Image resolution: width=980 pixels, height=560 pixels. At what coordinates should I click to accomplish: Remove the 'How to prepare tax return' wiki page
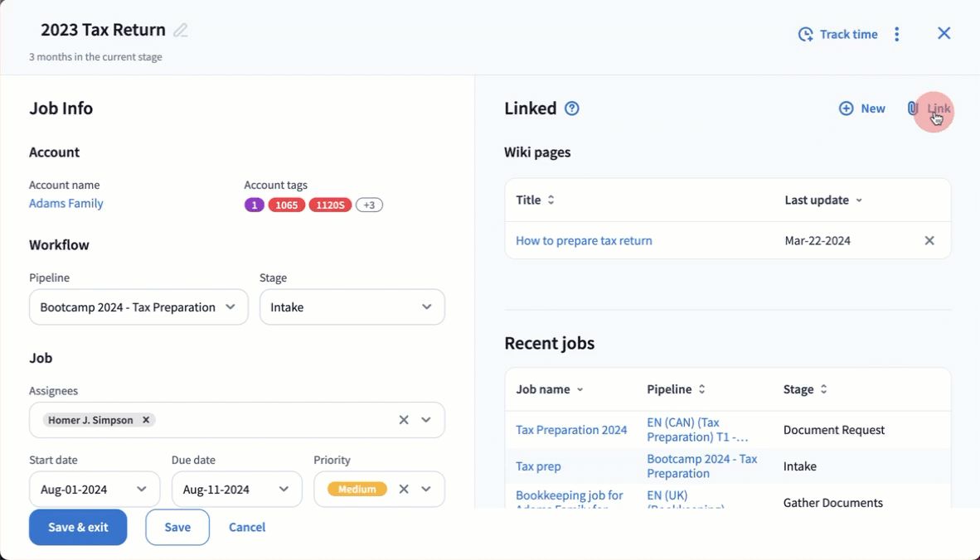929,240
